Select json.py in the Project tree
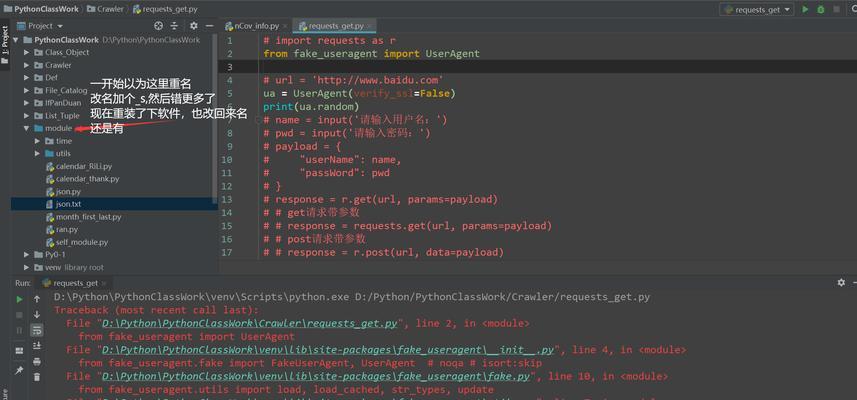This screenshot has width=857, height=400. coord(68,192)
